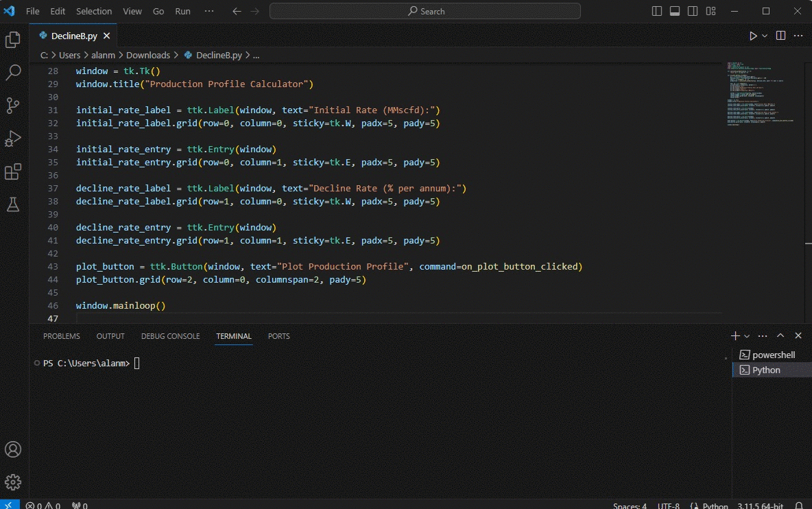This screenshot has height=509, width=812.
Task: Open the Extensions view
Action: [13, 171]
